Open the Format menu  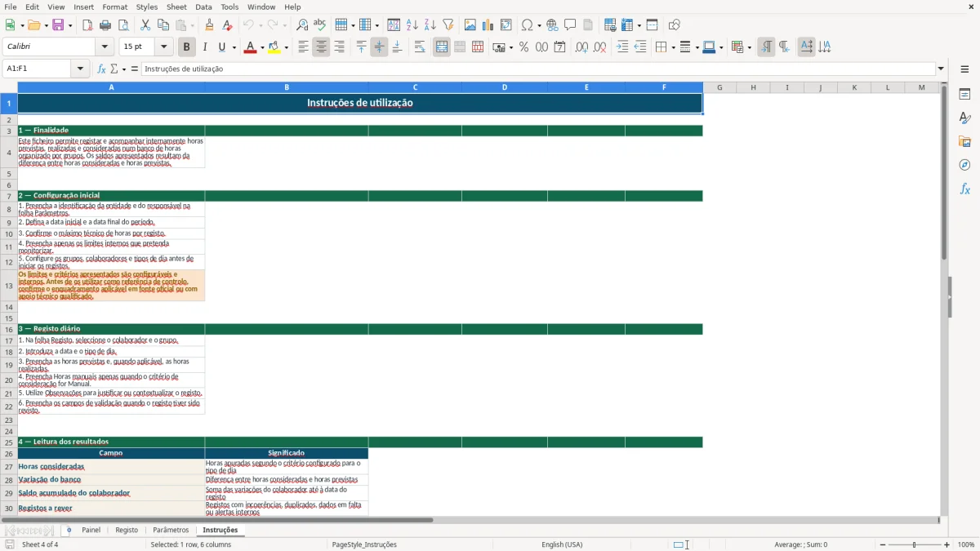[115, 7]
